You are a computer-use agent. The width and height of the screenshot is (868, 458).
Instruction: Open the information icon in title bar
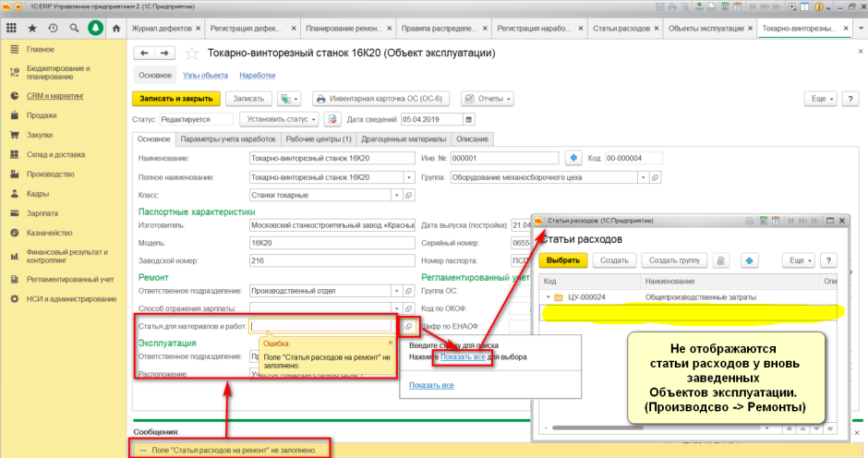pyautogui.click(x=819, y=6)
